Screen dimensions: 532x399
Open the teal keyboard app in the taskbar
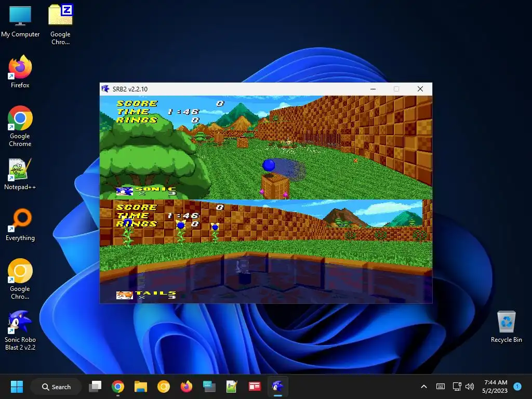tap(209, 387)
